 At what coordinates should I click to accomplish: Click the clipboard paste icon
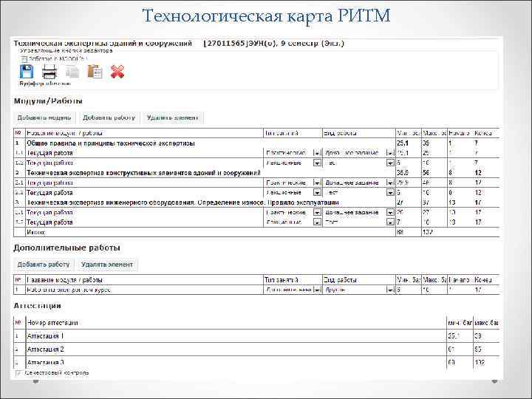click(95, 72)
